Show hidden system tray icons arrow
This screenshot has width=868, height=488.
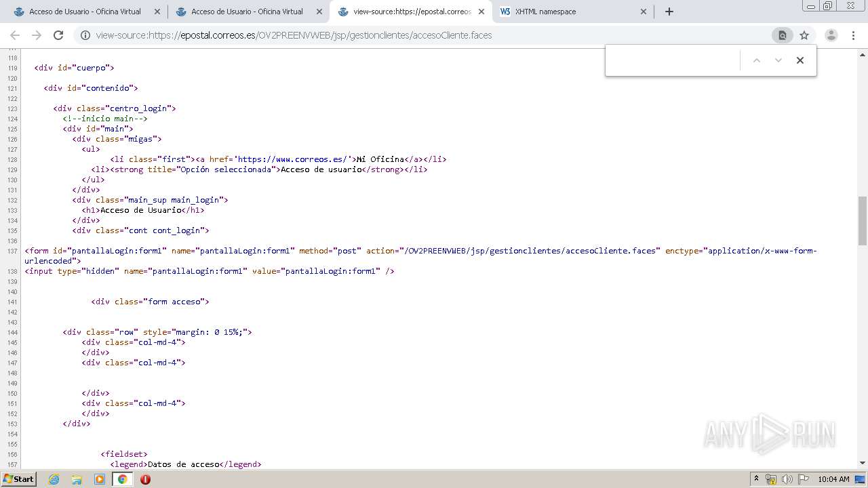tap(756, 479)
